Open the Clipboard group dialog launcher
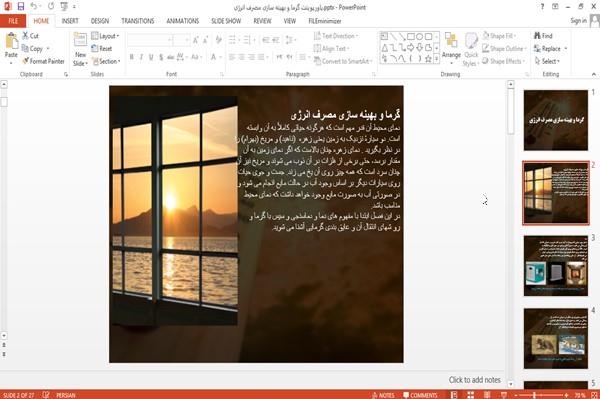 pyautogui.click(x=66, y=75)
